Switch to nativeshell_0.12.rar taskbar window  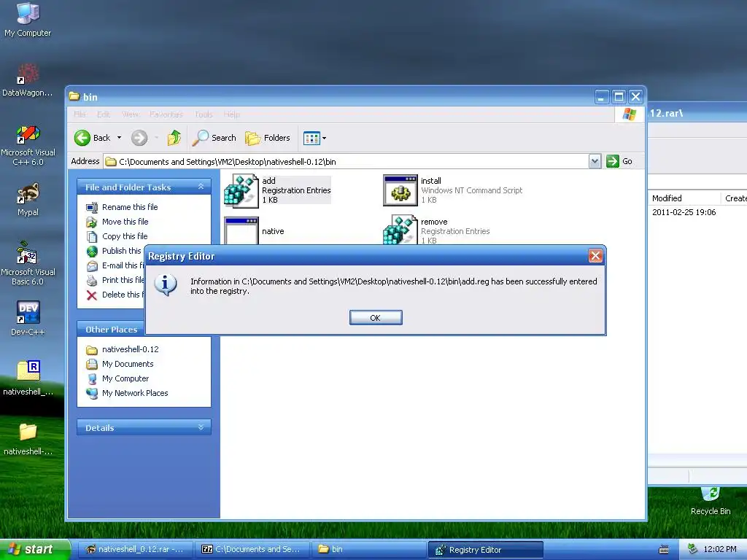point(135,550)
